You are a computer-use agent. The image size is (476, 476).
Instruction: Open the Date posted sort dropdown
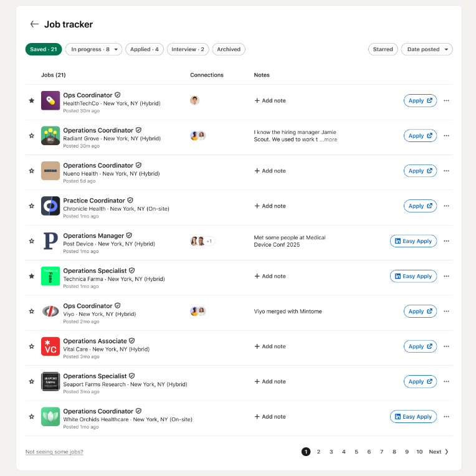427,49
